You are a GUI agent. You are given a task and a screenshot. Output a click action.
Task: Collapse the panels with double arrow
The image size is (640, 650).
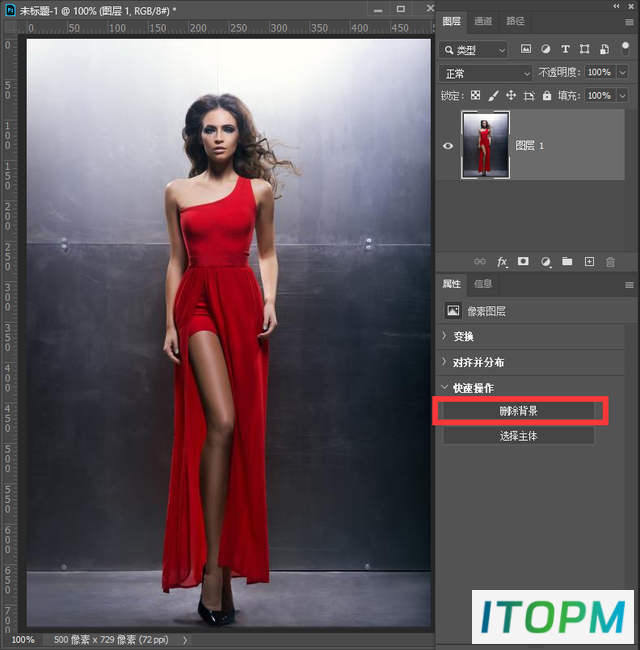(x=616, y=6)
